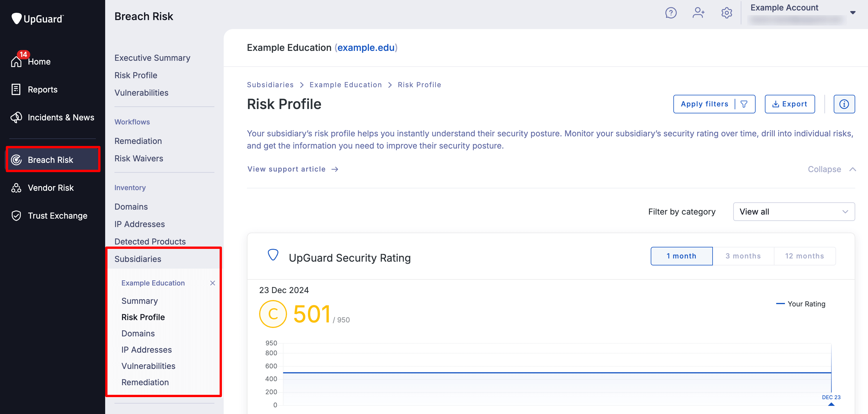Select Trust Exchange in main navigation

coord(57,216)
